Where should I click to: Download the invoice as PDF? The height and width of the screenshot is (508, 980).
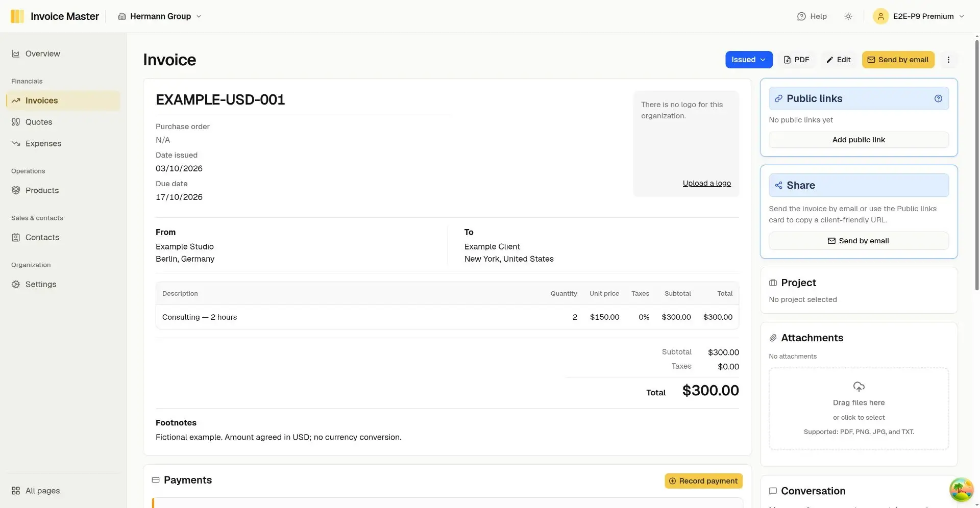(x=796, y=60)
